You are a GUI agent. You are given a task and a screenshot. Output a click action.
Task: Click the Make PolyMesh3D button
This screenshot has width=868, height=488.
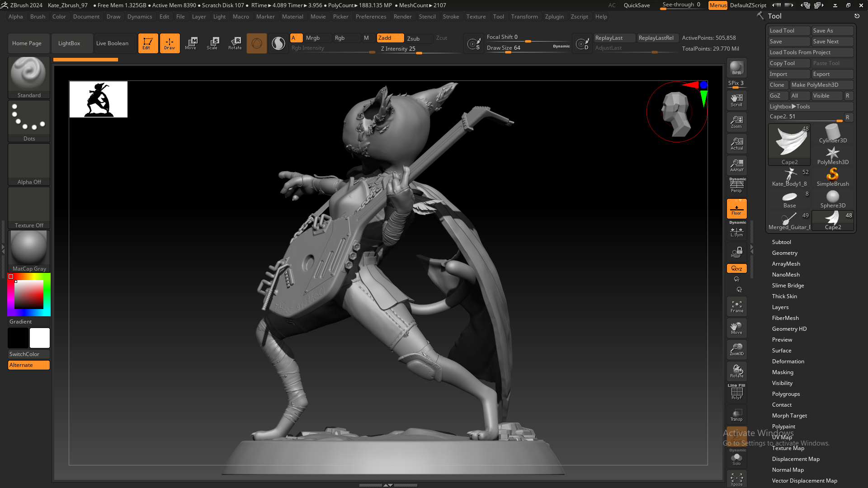click(x=821, y=85)
